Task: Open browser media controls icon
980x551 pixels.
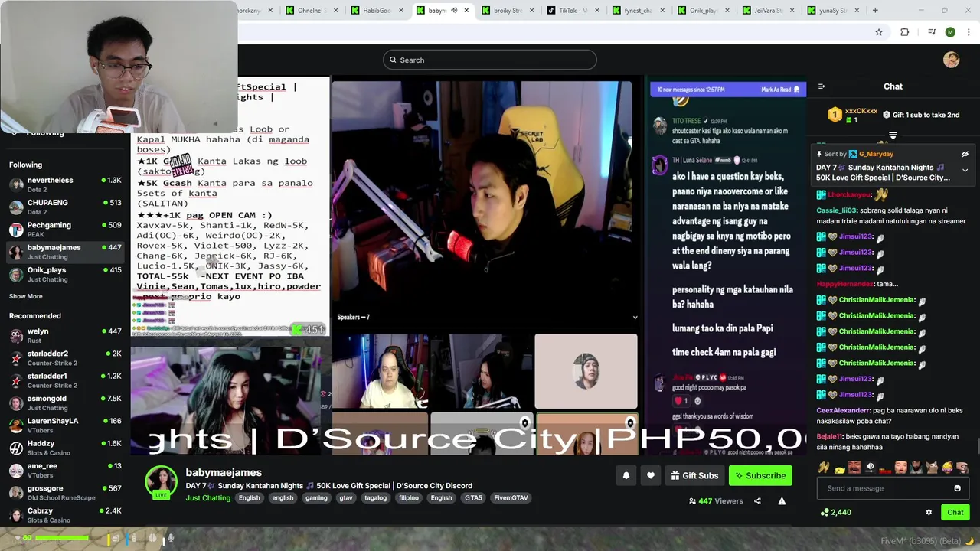Action: (x=932, y=32)
